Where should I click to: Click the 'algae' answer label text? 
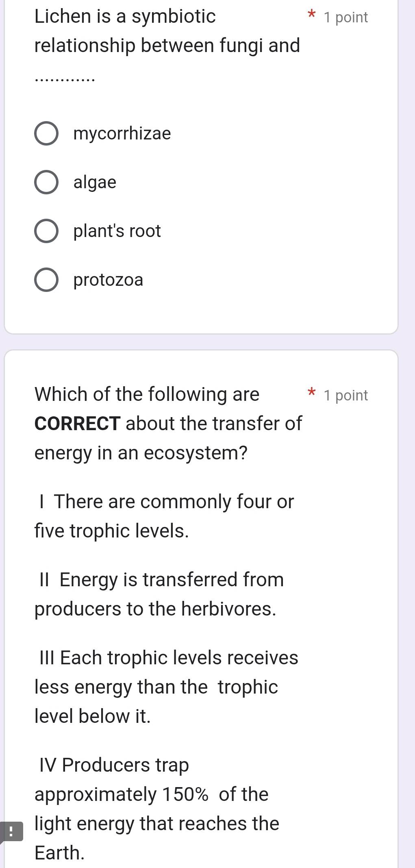coord(95,182)
